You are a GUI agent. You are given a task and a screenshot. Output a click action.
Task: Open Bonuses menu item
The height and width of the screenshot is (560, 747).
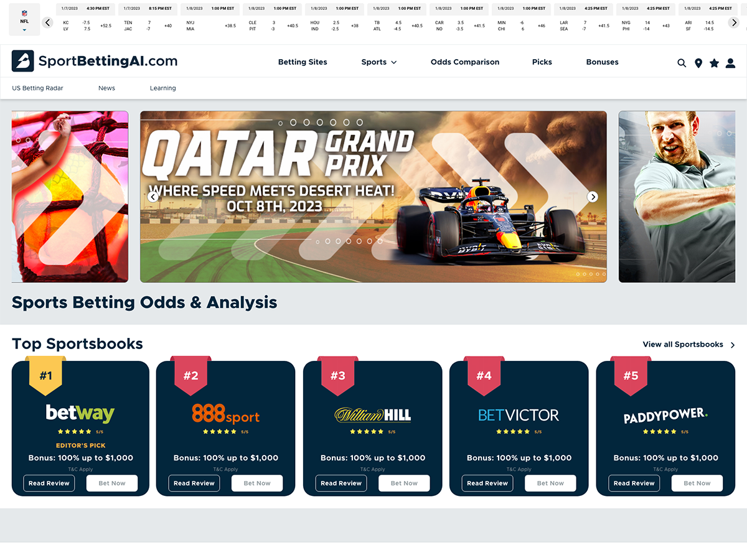coord(603,62)
